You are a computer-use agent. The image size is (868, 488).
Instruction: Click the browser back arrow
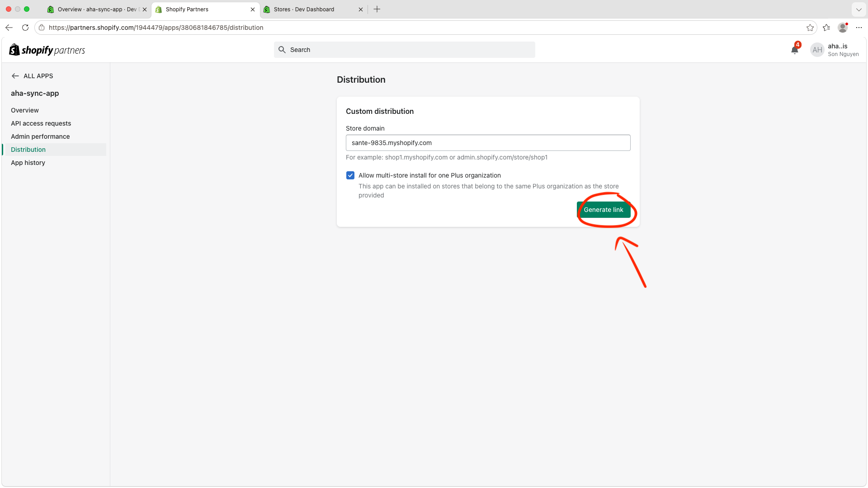[x=9, y=28]
